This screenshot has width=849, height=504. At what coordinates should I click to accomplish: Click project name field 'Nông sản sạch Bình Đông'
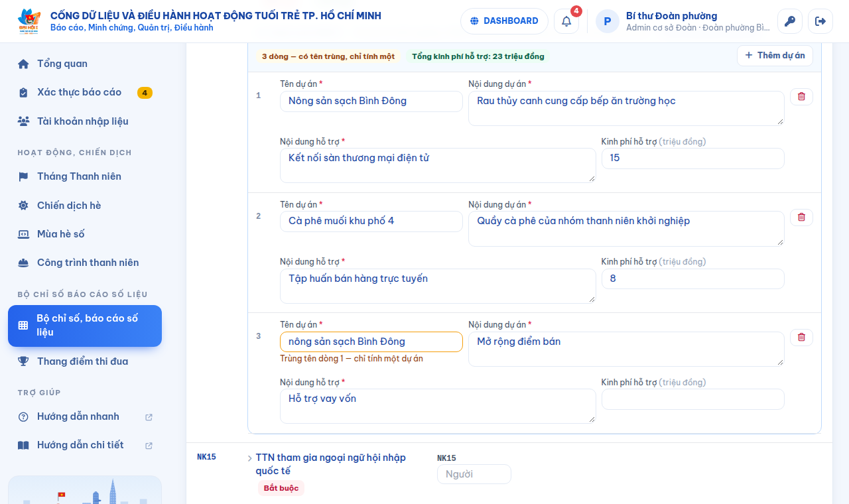[x=371, y=101]
